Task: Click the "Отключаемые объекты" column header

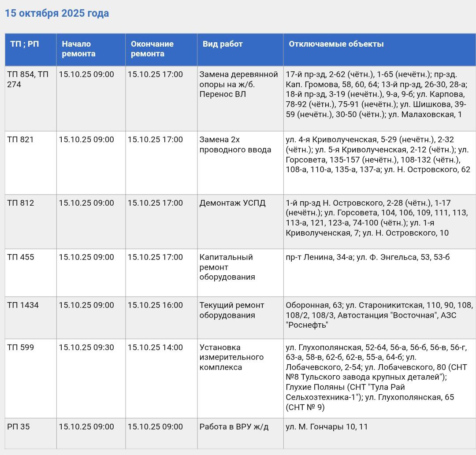Action: coord(336,44)
